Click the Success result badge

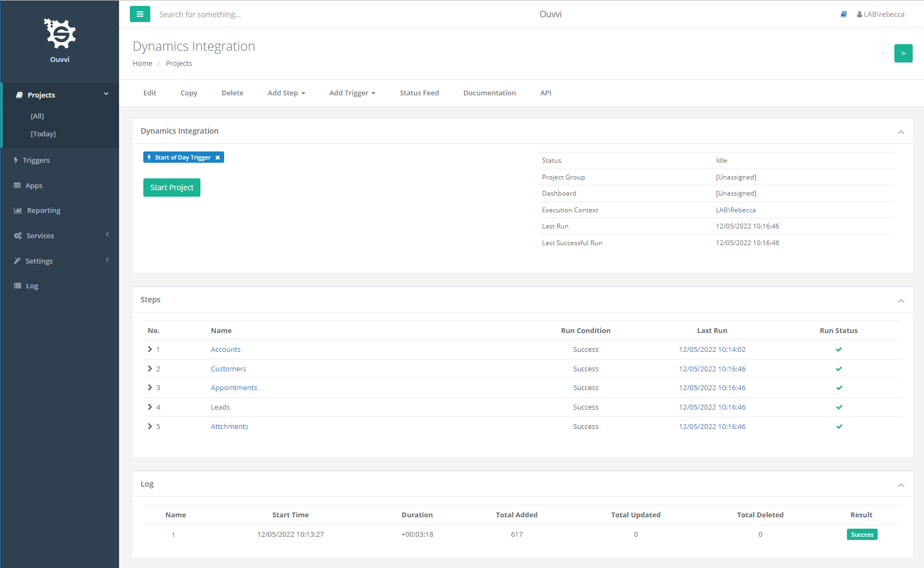click(862, 534)
